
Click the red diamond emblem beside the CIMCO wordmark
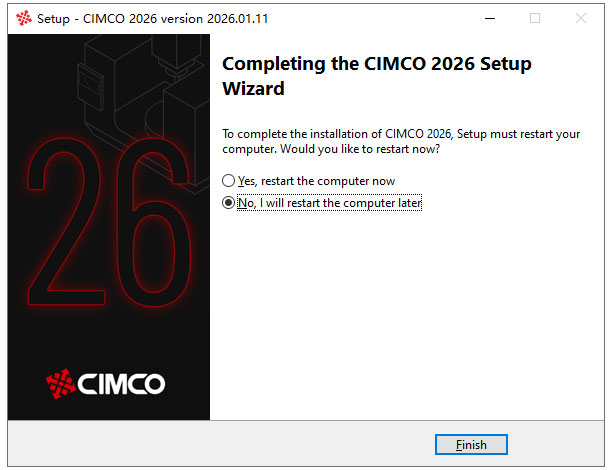click(61, 384)
